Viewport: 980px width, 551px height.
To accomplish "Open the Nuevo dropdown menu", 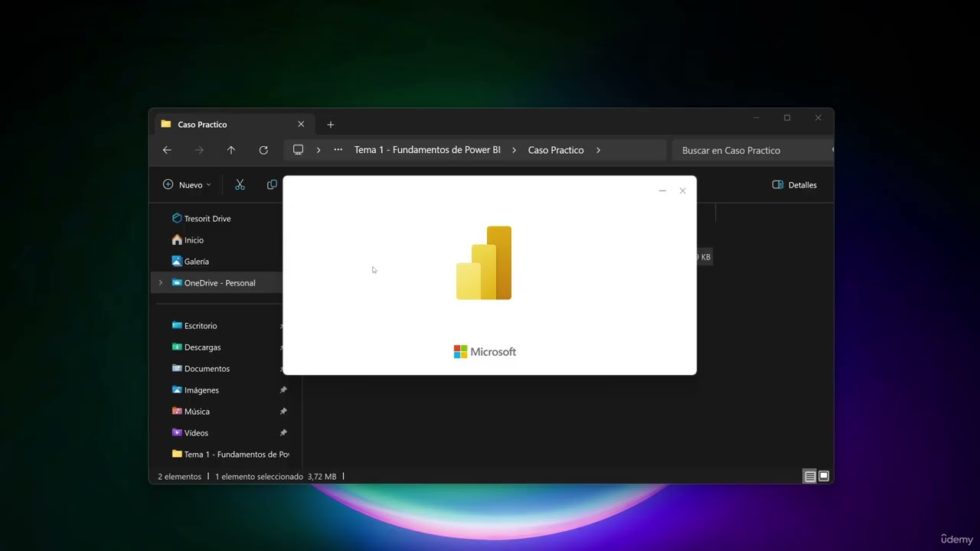I will [x=187, y=184].
